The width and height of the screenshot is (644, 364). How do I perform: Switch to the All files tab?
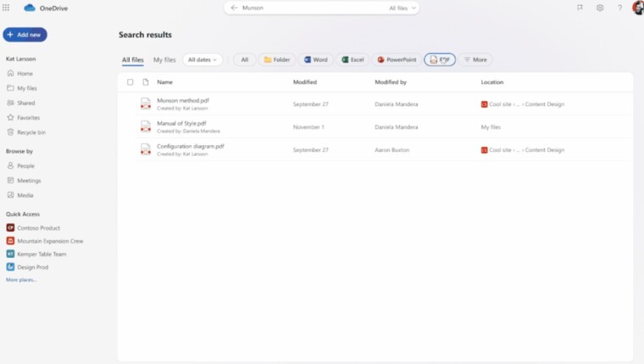click(133, 59)
